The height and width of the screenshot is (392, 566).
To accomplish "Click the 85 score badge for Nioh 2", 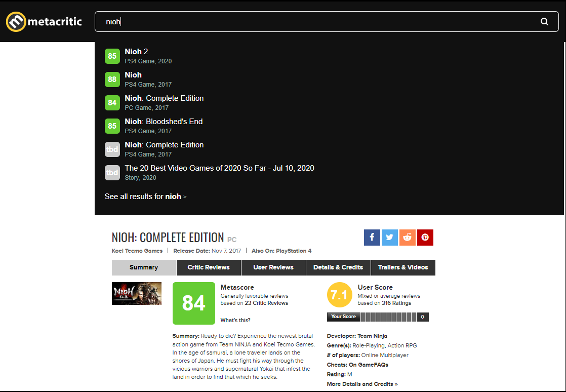I will 112,56.
